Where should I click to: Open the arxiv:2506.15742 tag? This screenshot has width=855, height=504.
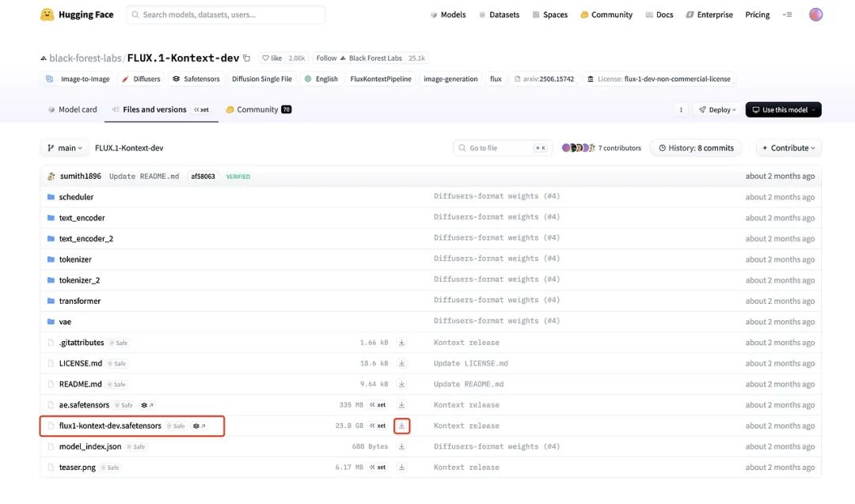point(544,79)
